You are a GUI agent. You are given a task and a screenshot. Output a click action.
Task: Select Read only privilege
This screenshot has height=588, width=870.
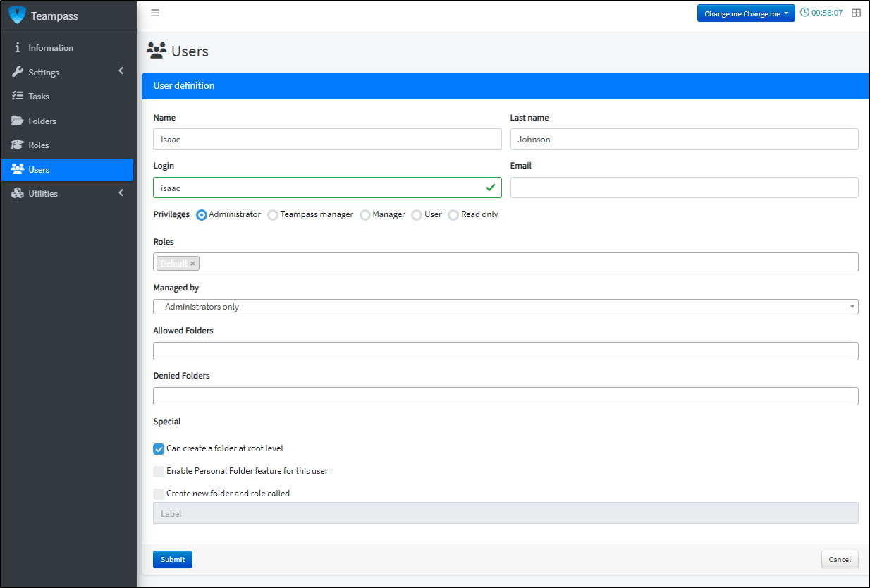click(x=453, y=215)
